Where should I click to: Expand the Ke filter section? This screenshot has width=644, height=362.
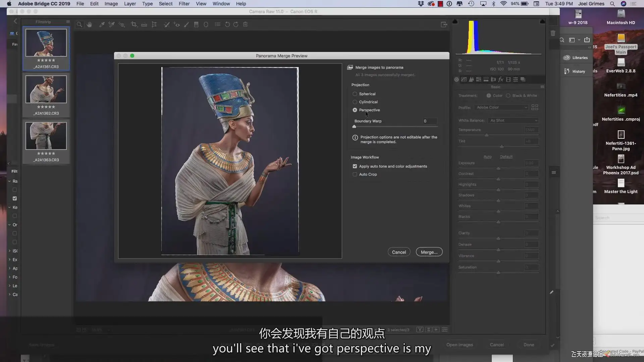coord(9,207)
